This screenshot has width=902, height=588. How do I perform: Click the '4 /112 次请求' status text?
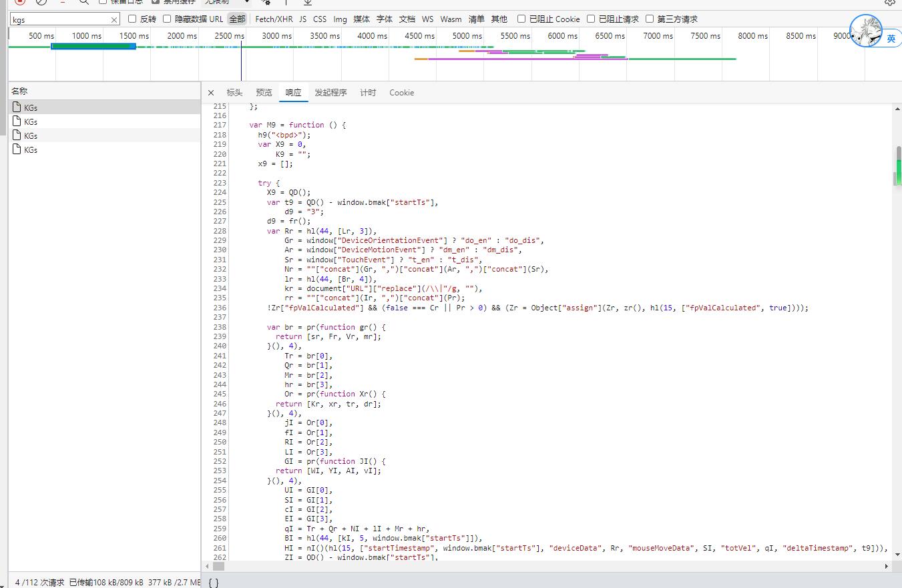coord(39,583)
